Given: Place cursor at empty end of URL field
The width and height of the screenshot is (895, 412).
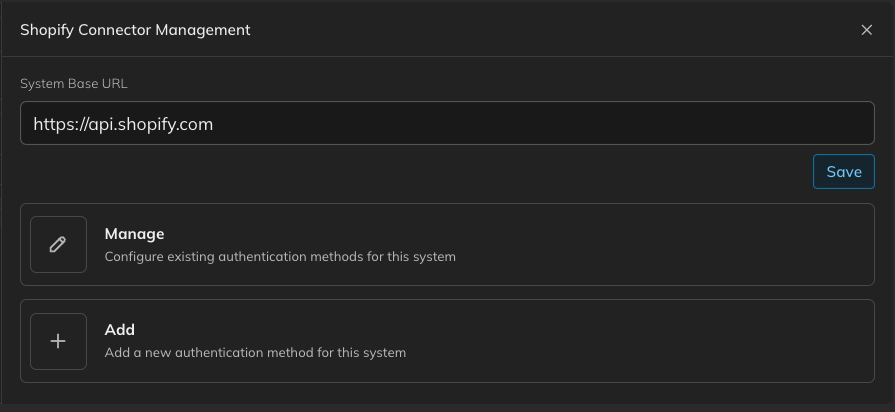Looking at the screenshot, I should point(542,123).
